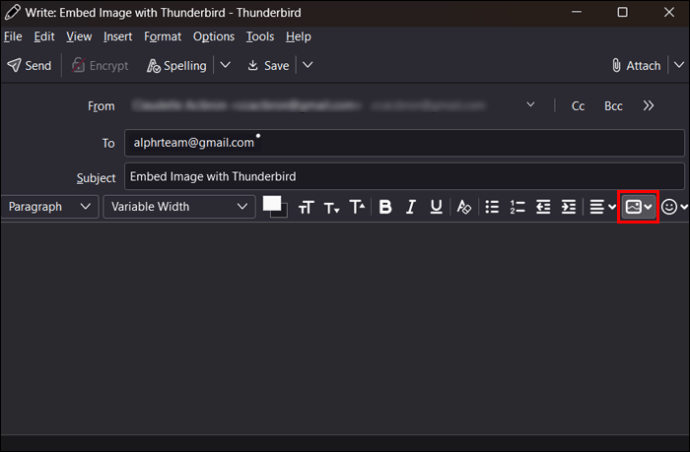The image size is (690, 452).
Task: Save the message draft
Action: coord(268,66)
